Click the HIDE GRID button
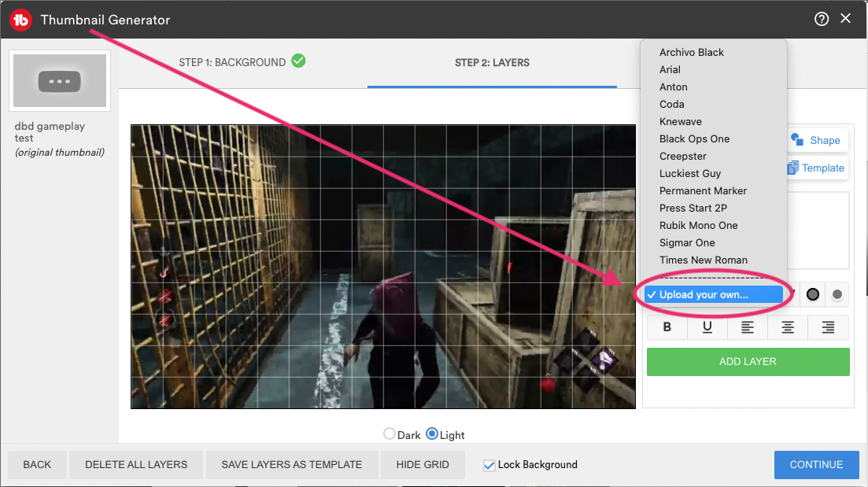This screenshot has height=487, width=868. click(423, 464)
